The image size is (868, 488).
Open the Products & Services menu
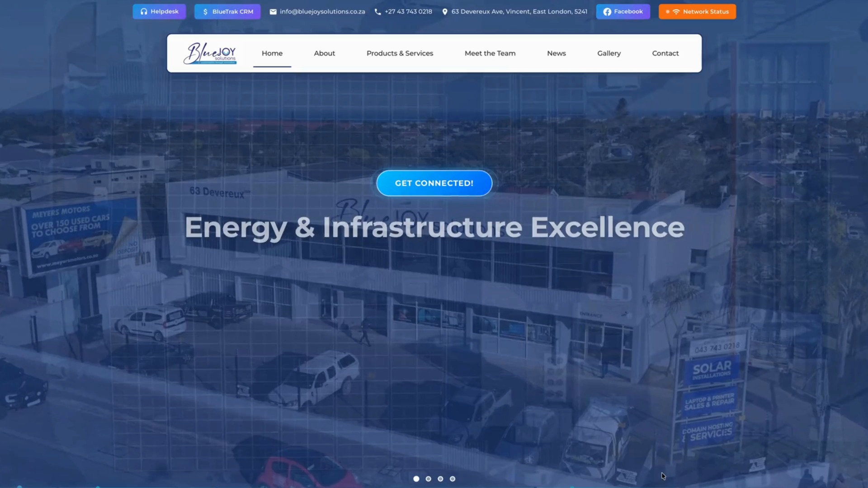(400, 53)
